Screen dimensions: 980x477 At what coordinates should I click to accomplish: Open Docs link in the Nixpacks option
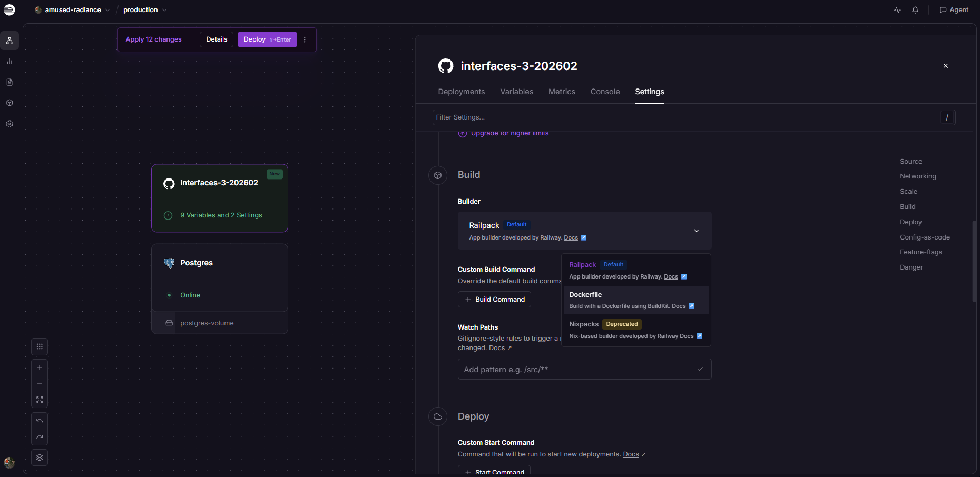pos(687,336)
